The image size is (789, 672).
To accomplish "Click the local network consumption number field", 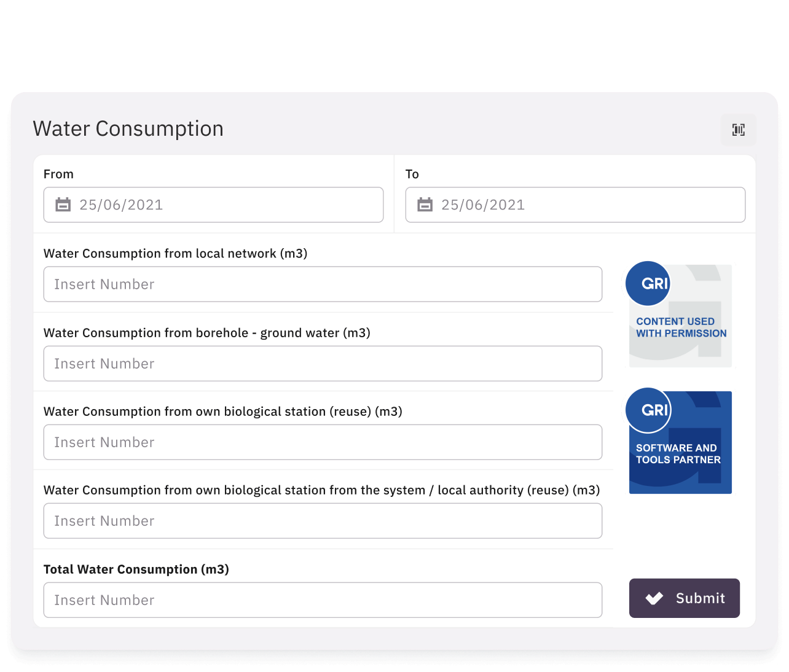I will [x=323, y=284].
